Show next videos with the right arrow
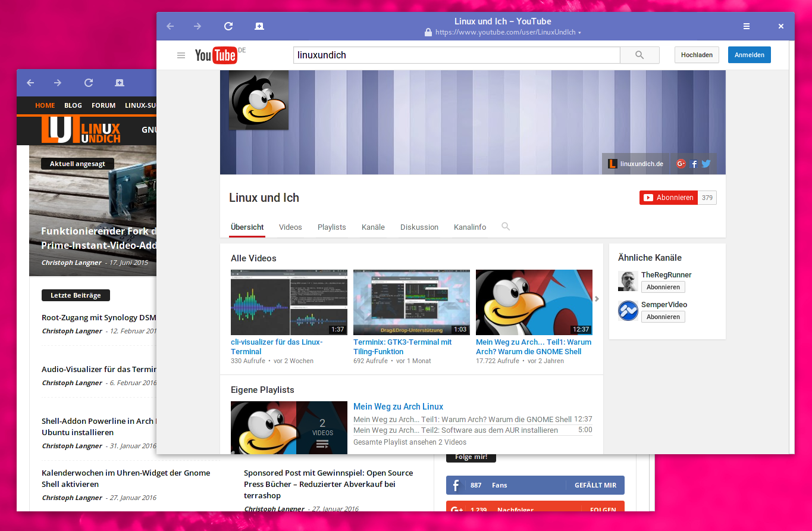The height and width of the screenshot is (531, 812). tap(597, 299)
